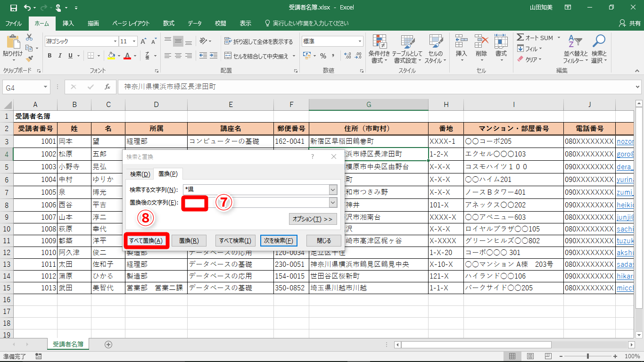644x362 pixels.
Task: Save the workbook with the floppy disk icon
Action: pyautogui.click(x=13, y=8)
